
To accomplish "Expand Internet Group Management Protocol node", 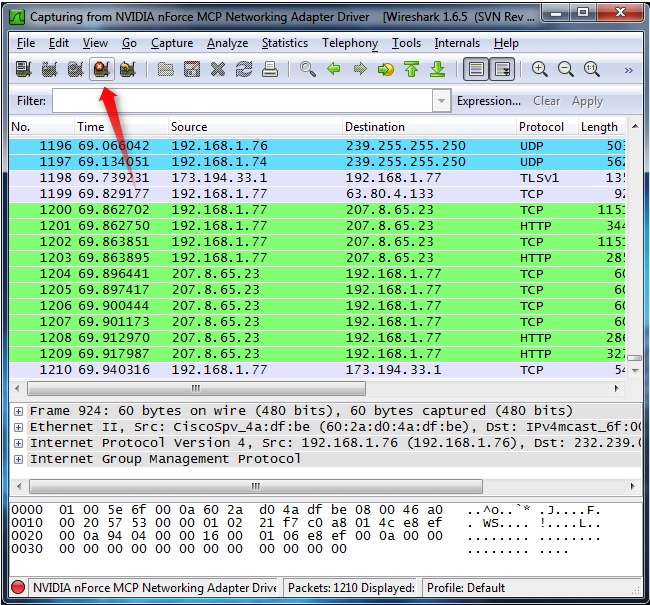I will point(18,459).
